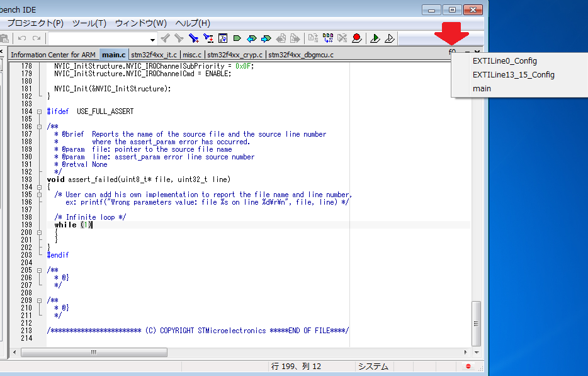Click the Make build icon with colored blocks
Image resolution: width=588 pixels, height=376 pixels.
(x=328, y=38)
